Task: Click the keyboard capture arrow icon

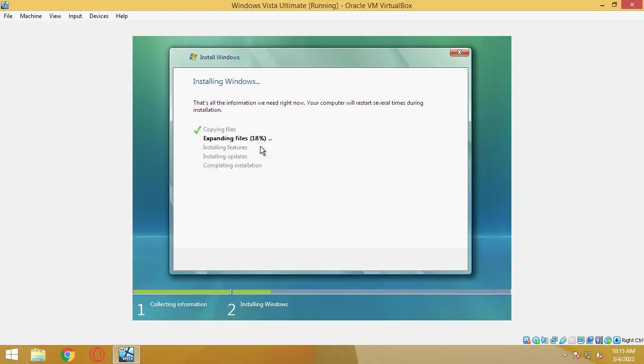Action: 617,340
